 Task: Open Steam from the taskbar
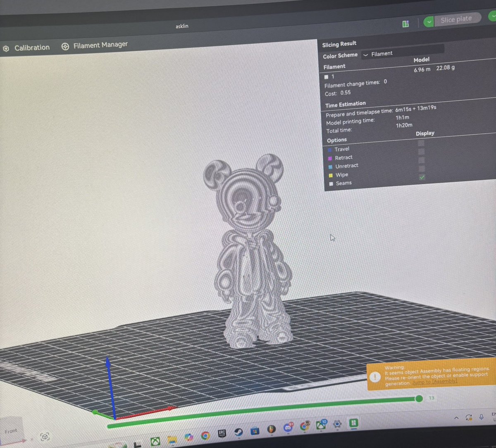coord(238,432)
